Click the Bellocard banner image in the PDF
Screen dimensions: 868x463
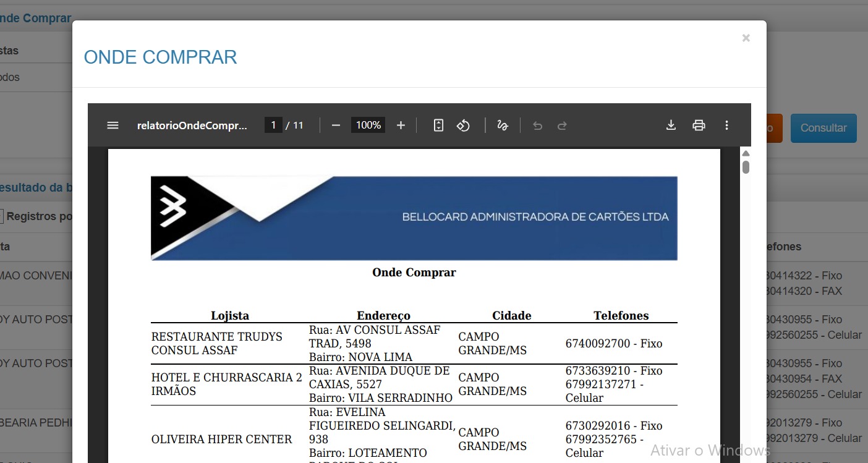point(414,218)
